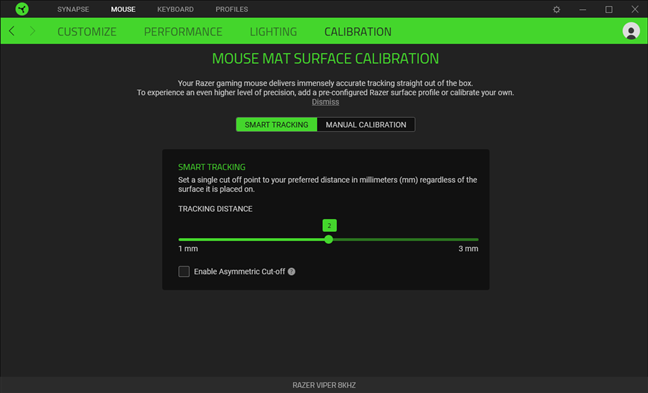Click the slider value bubble showing 2
Screen dimensions: 648x393
point(329,225)
